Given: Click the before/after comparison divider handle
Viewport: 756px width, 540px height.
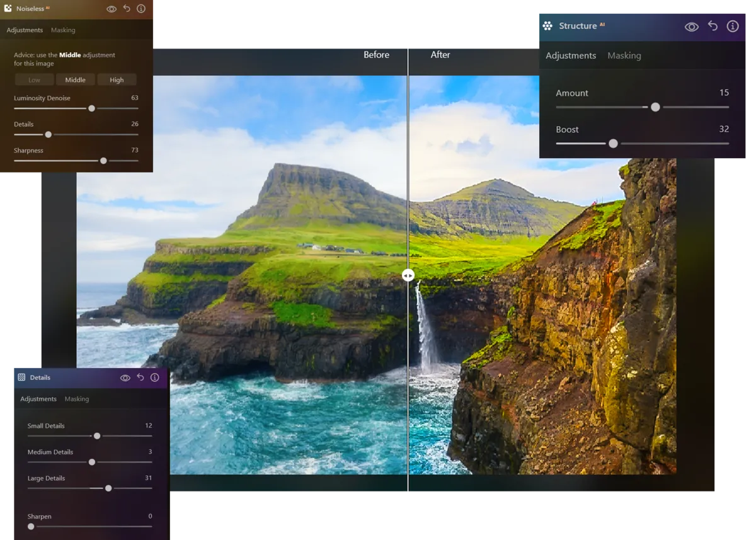Looking at the screenshot, I should click(x=408, y=275).
